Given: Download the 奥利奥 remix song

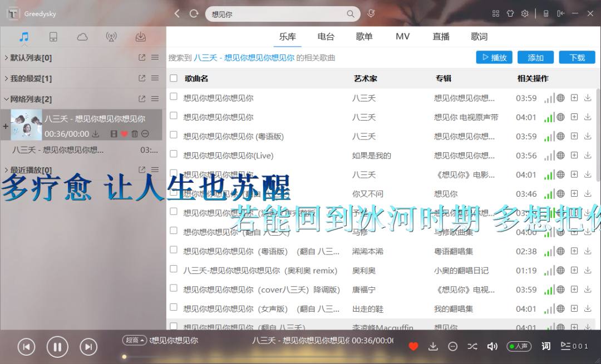Looking at the screenshot, I should (x=588, y=270).
